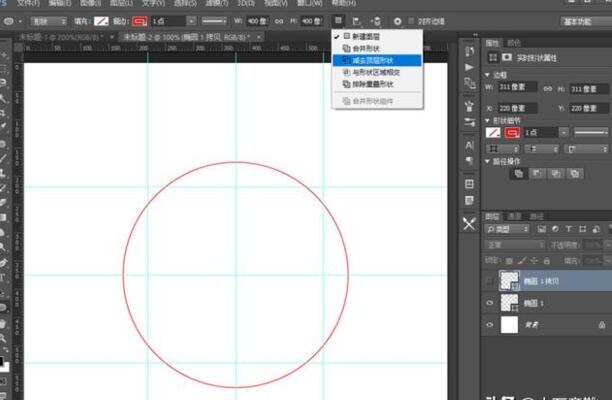Open the 正常 blend mode dropdown
The height and width of the screenshot is (400, 612).
point(515,245)
